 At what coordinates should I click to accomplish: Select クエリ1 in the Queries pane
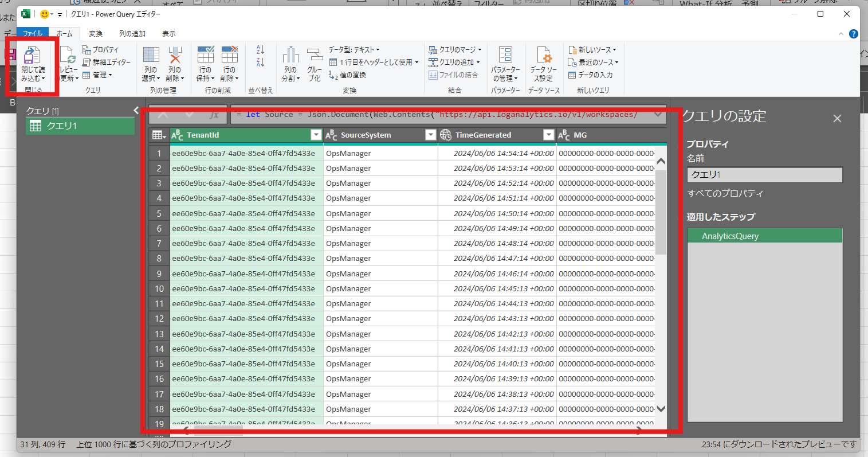point(80,126)
